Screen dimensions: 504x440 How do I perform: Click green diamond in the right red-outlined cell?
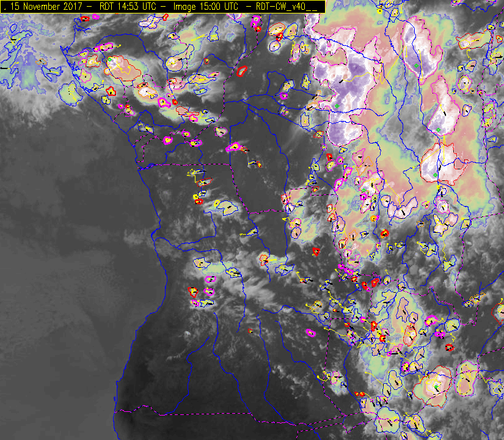[x=436, y=175]
